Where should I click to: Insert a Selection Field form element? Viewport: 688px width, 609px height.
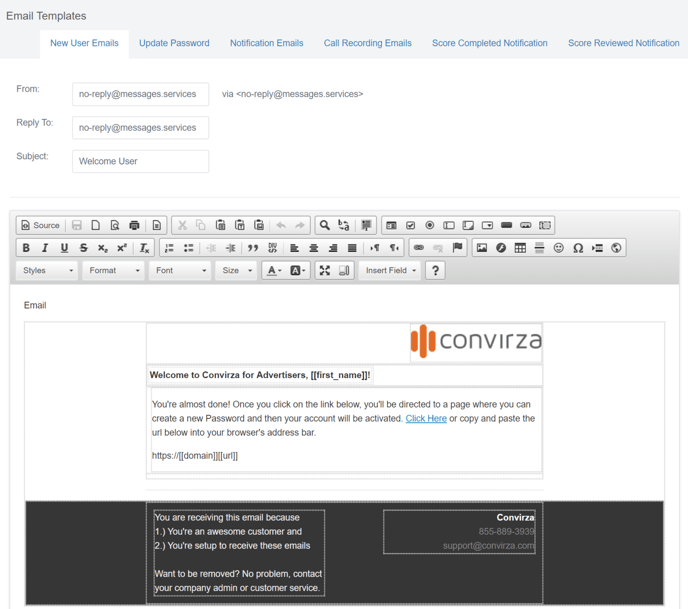[x=487, y=225]
